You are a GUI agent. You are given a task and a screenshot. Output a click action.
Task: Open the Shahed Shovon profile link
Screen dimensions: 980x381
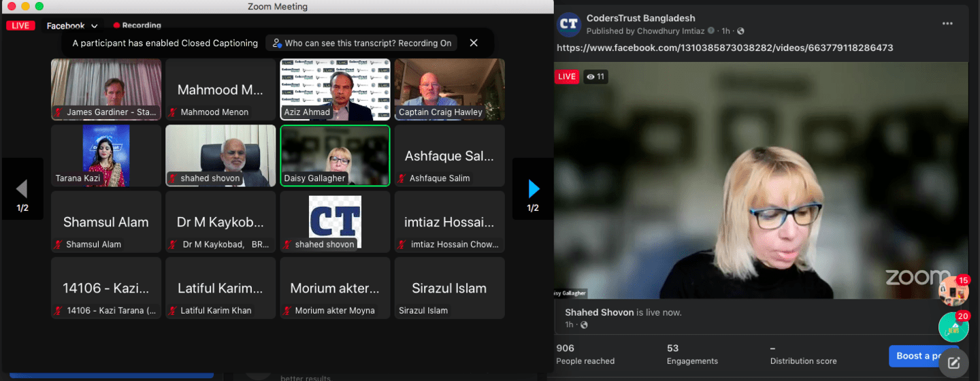[x=600, y=312]
